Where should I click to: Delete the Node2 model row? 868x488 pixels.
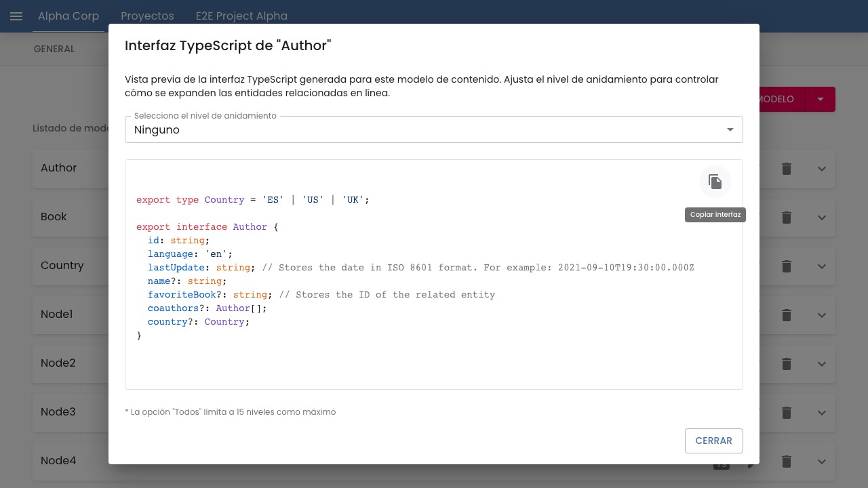[787, 364]
